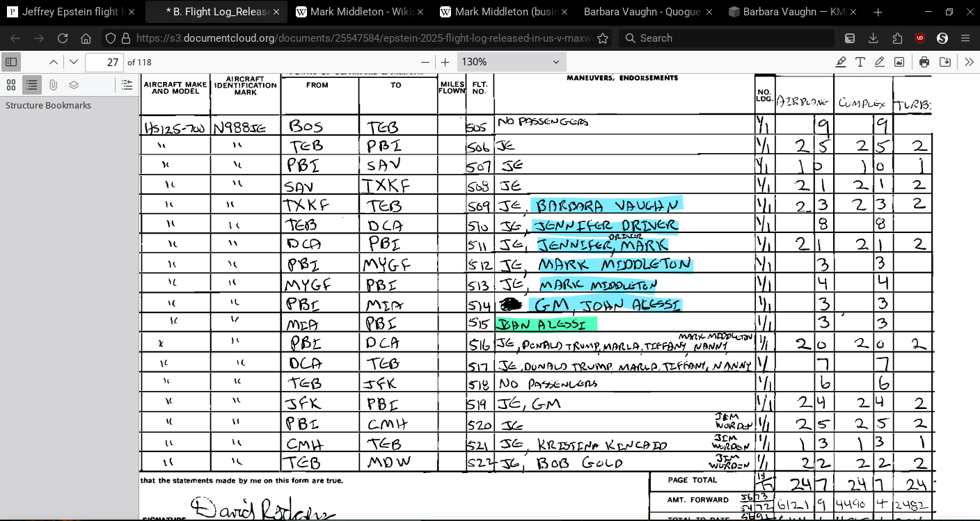Open a new browser tab

[x=878, y=13]
